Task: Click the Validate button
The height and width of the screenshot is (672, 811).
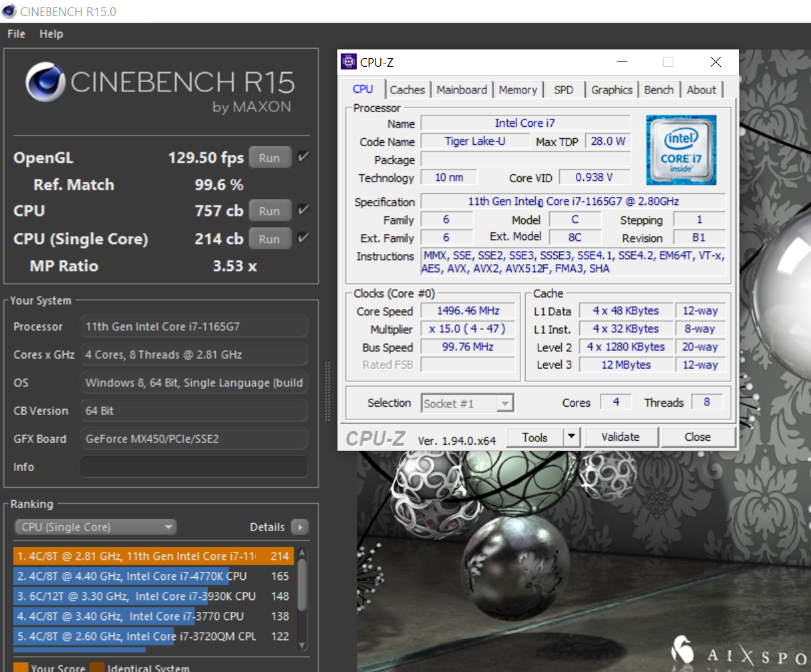Action: click(x=621, y=437)
